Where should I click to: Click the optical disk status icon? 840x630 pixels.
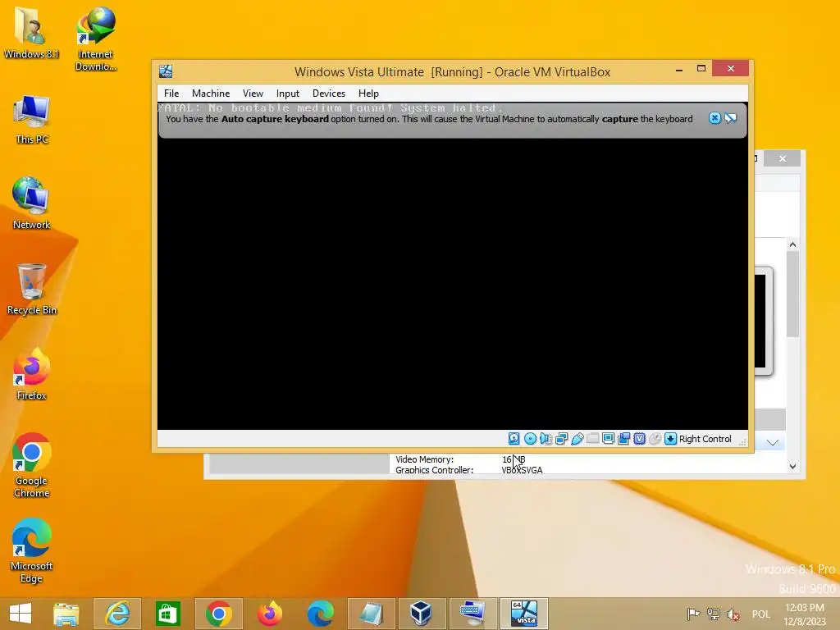tap(530, 439)
